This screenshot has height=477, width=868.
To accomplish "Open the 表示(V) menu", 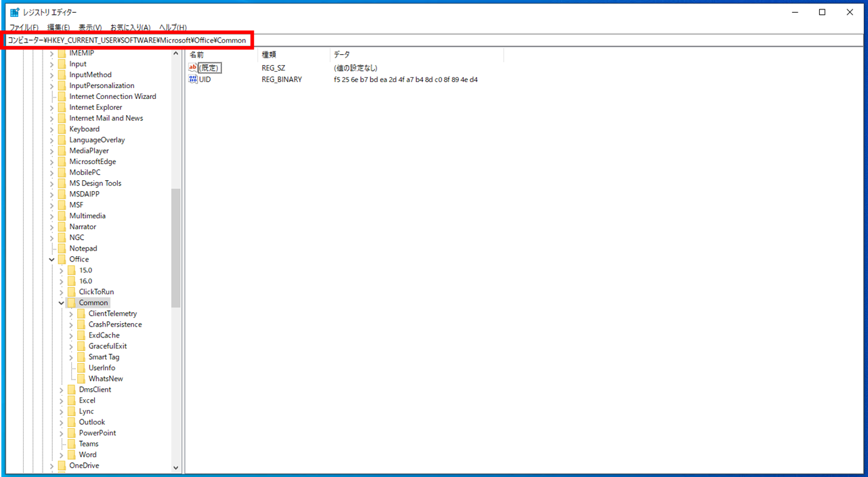I will click(x=90, y=28).
